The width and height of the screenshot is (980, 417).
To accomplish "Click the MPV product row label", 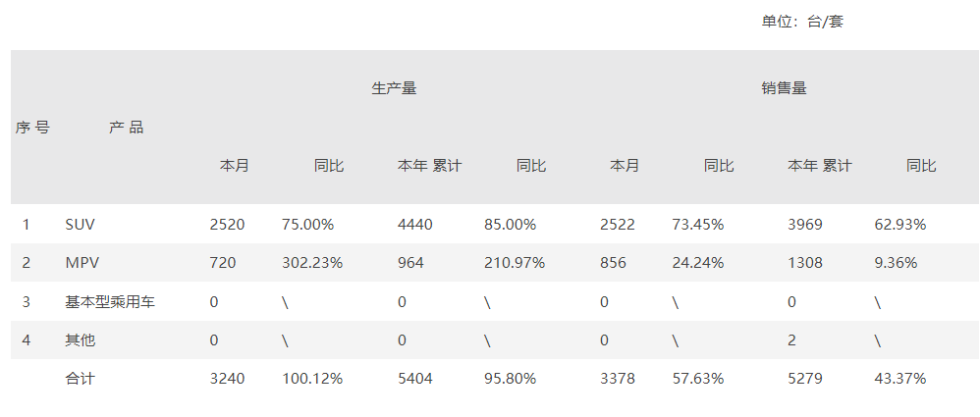I will point(81,263).
